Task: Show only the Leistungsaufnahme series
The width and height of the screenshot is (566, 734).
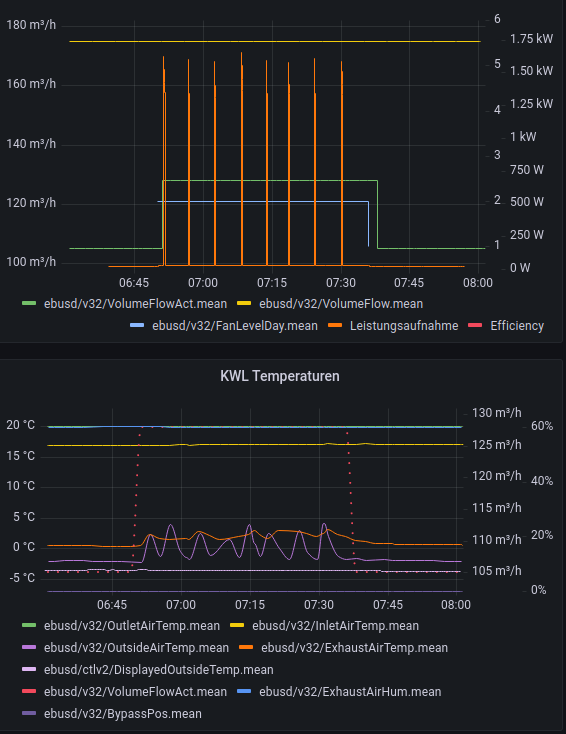Action: 404,326
